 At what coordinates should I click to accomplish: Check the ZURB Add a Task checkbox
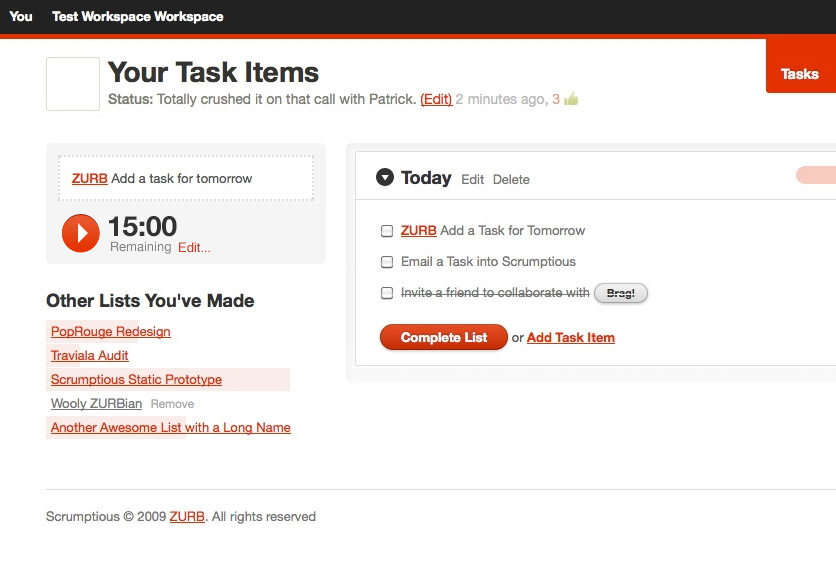[x=387, y=231]
